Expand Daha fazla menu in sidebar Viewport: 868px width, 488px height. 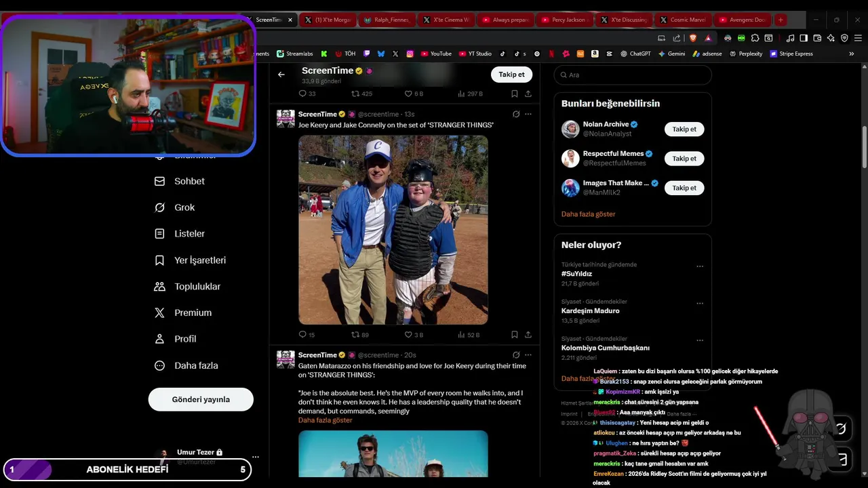(186, 365)
